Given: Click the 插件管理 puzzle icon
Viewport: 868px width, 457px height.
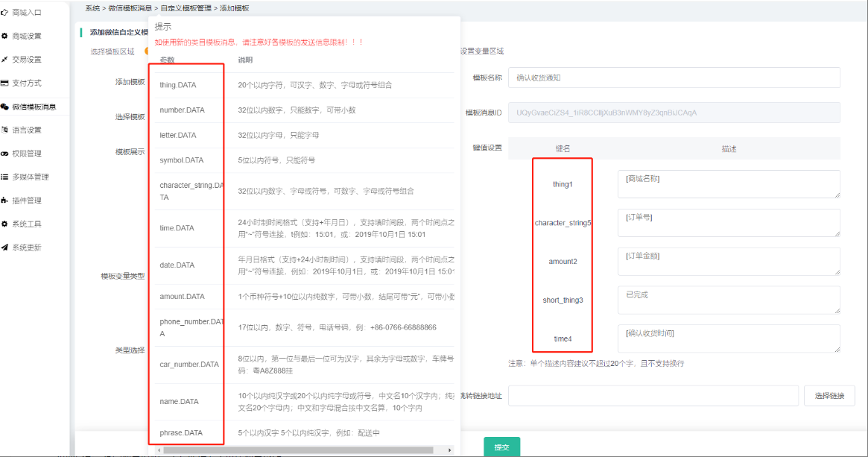Looking at the screenshot, I should tap(4, 201).
